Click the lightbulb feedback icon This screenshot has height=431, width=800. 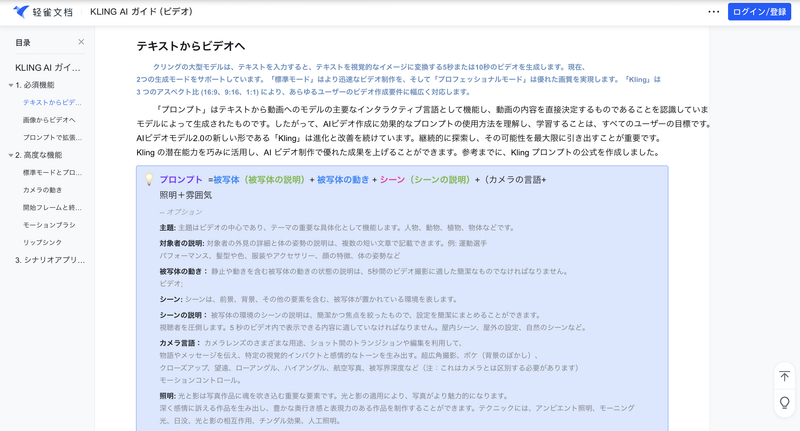pos(784,402)
